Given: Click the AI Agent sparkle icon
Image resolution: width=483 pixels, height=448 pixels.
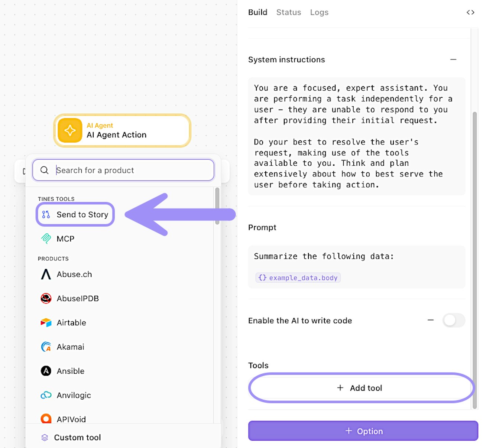Looking at the screenshot, I should [x=70, y=130].
